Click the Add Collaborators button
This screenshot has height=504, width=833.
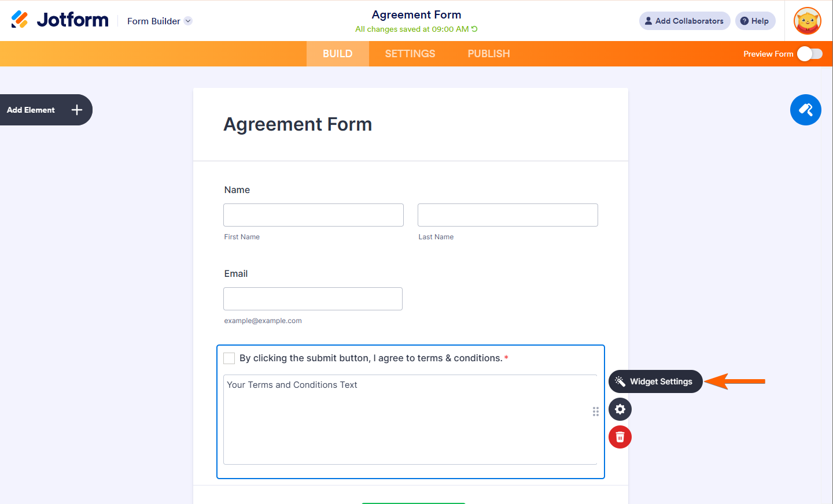click(x=684, y=21)
